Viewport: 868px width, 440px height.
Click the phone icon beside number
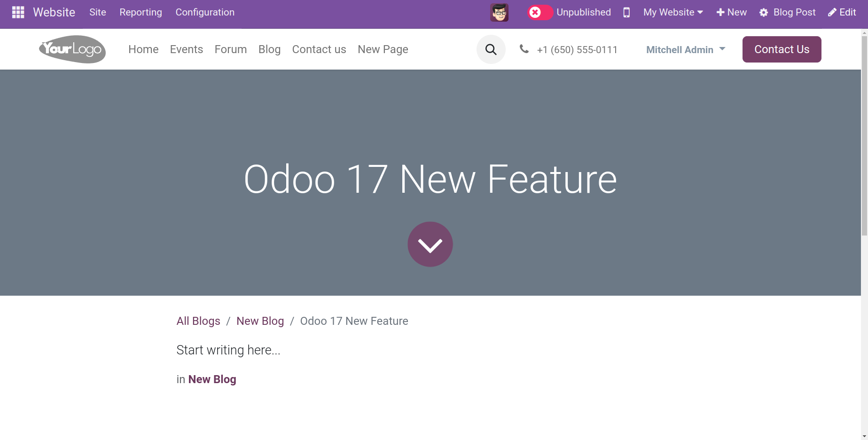point(524,49)
